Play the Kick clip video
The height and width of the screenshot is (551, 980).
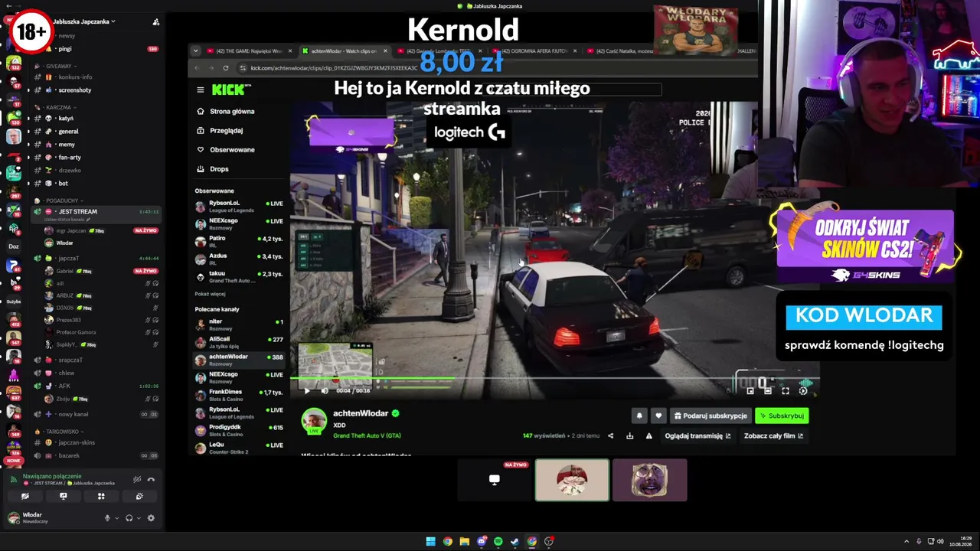click(x=307, y=391)
